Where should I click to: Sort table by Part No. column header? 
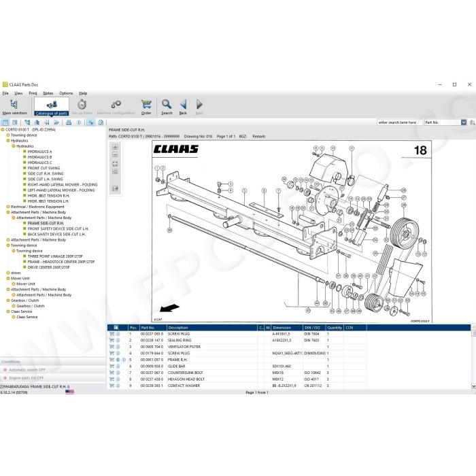click(x=153, y=328)
